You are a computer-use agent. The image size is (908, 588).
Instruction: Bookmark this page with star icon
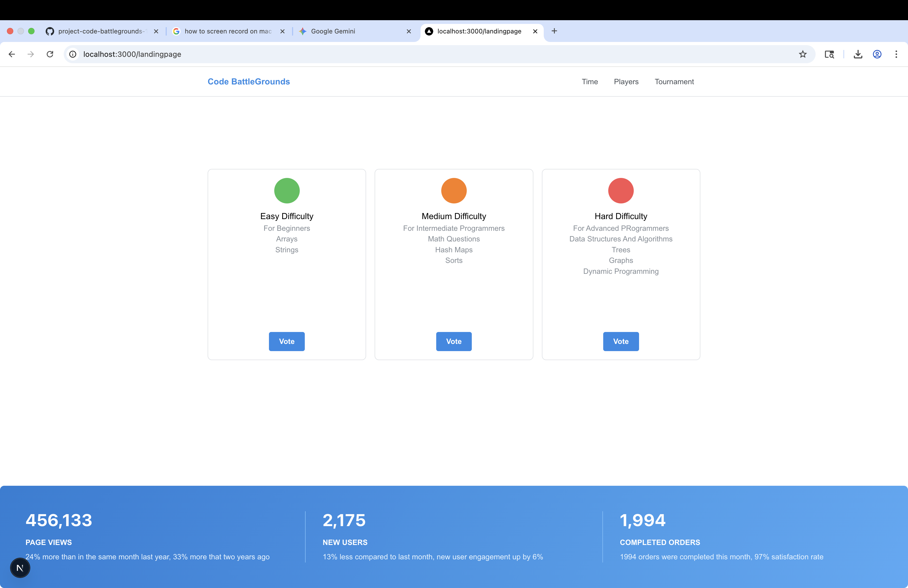tap(803, 54)
